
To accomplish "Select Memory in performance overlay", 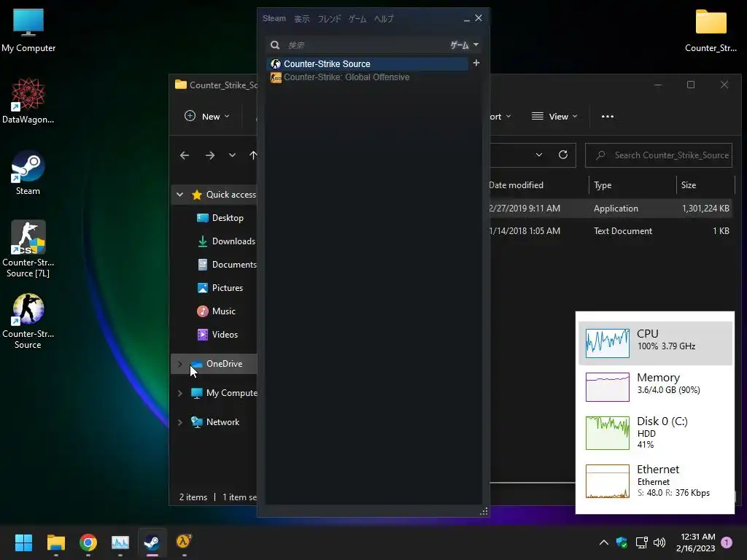I will pos(655,386).
